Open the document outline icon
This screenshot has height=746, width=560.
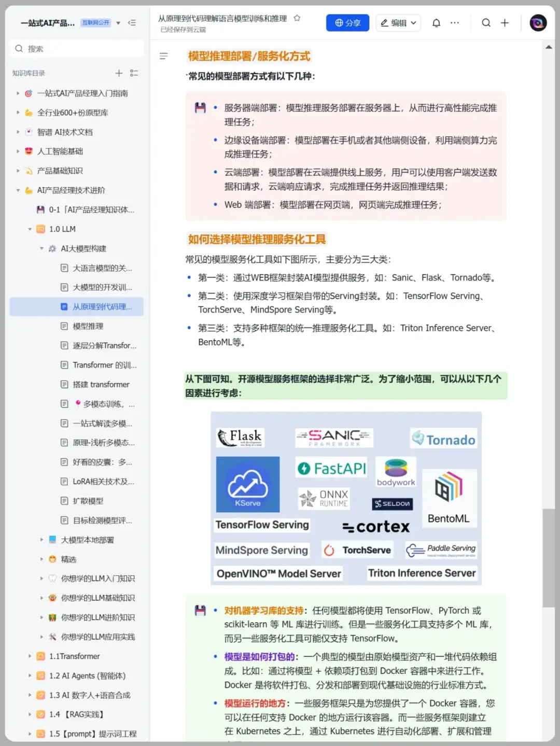click(x=164, y=56)
